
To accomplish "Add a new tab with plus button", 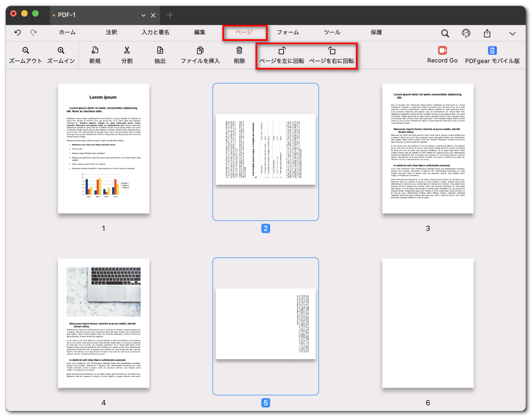I will coord(170,15).
